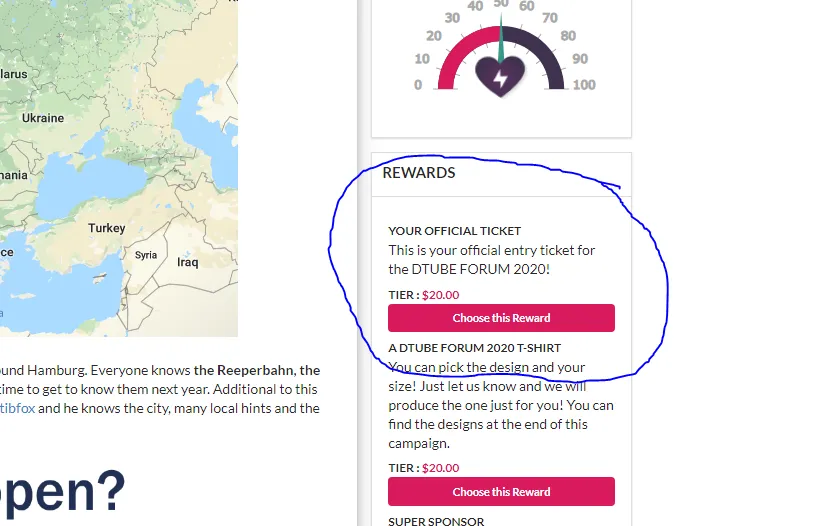Click Syria on the map
The width and height of the screenshot is (832, 526).
point(145,255)
